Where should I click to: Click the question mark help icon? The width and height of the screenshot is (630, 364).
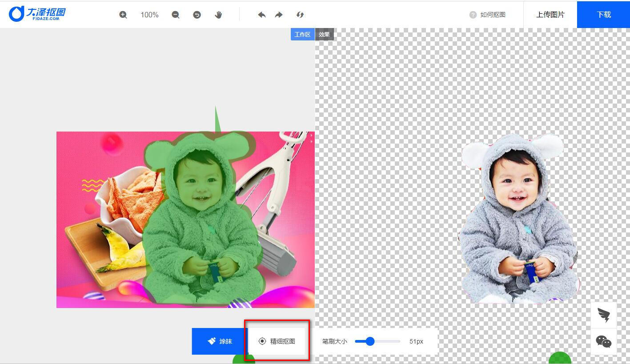[473, 15]
